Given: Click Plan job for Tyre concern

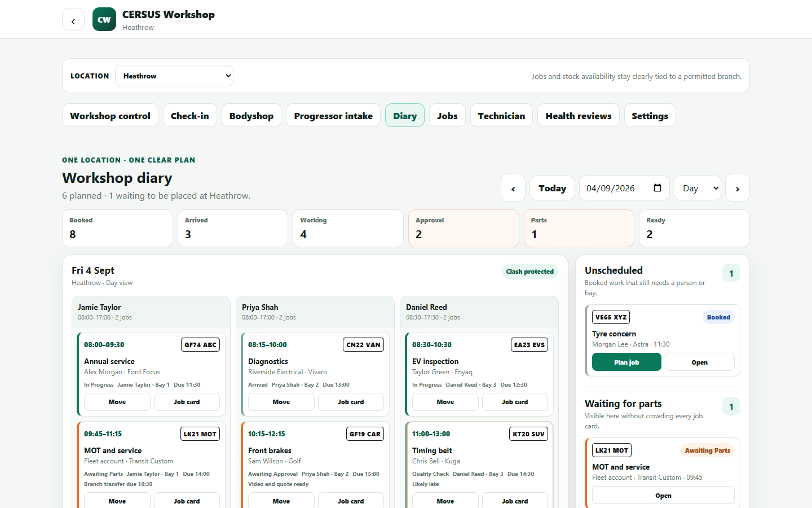Looking at the screenshot, I should click(x=626, y=362).
